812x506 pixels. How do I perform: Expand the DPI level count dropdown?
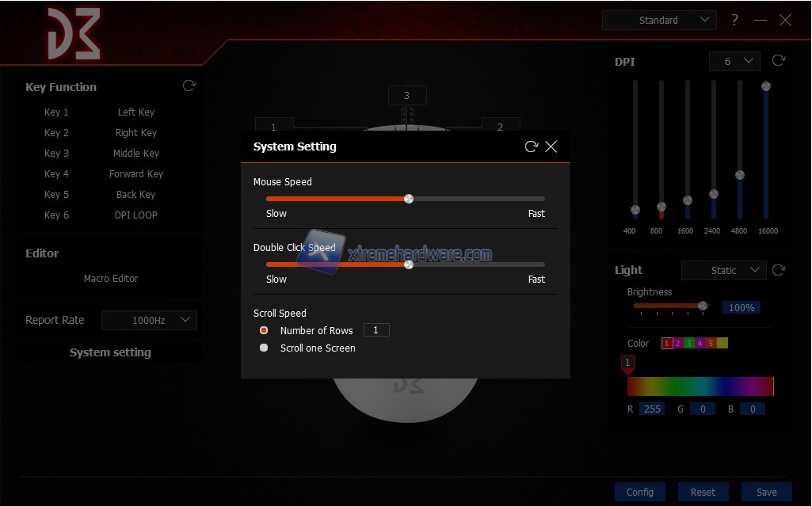tap(734, 61)
